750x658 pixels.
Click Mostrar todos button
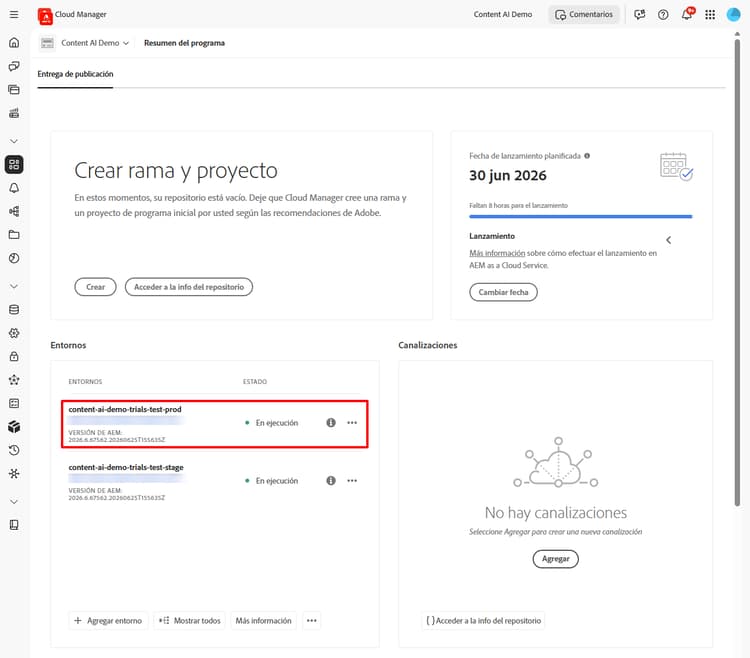tap(190, 621)
